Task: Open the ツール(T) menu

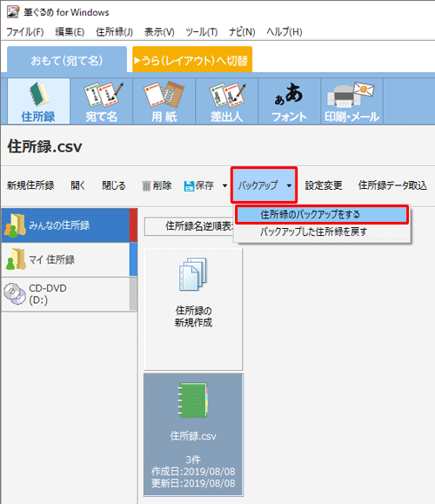Action: click(x=202, y=32)
